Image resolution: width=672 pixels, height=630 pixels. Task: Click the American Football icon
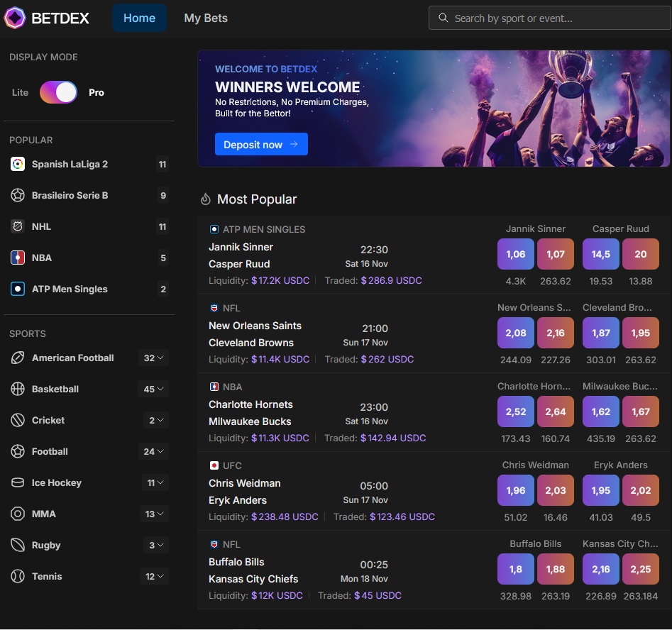tap(18, 358)
